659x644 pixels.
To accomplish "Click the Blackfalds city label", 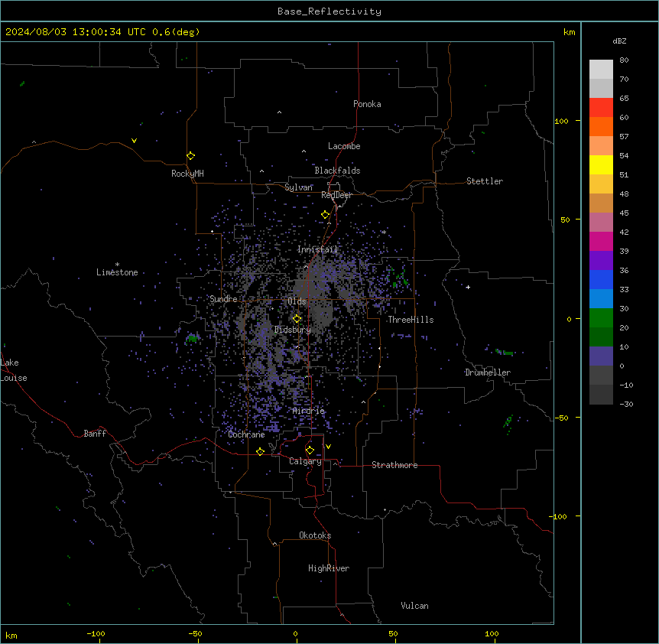I will tap(337, 171).
